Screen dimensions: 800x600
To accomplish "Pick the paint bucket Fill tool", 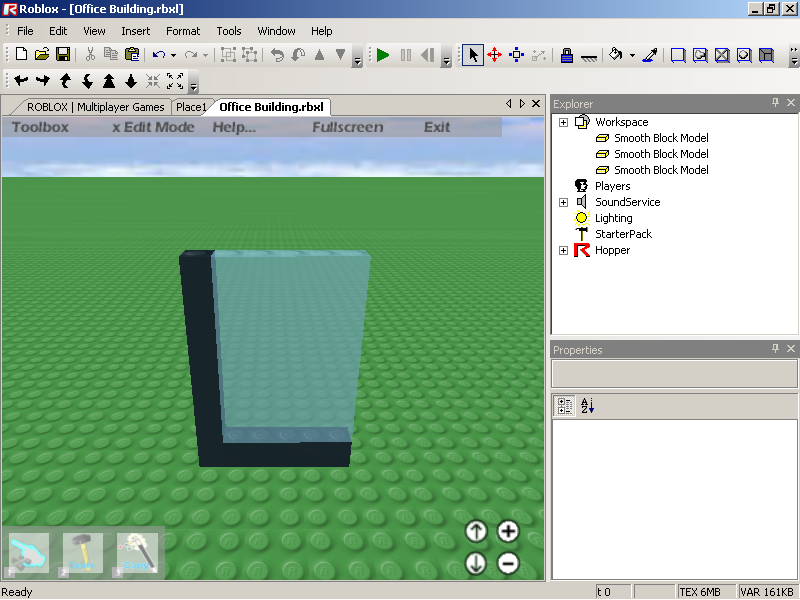I will coord(616,55).
